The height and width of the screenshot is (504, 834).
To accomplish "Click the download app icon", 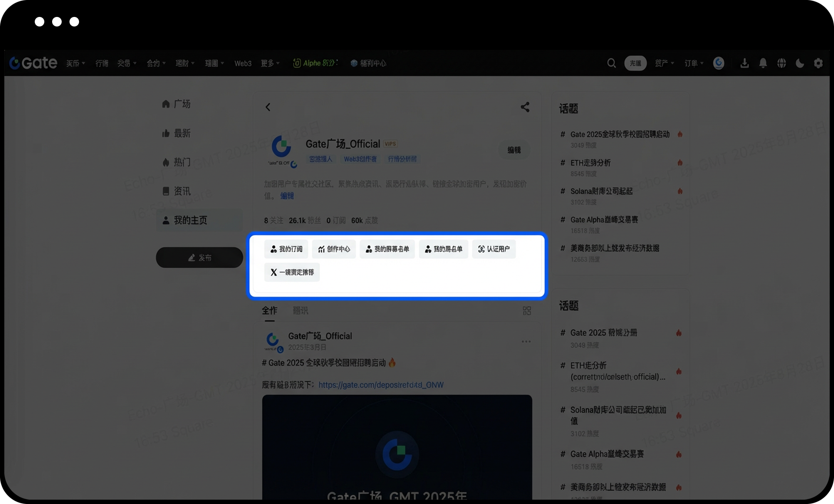I will (x=744, y=63).
